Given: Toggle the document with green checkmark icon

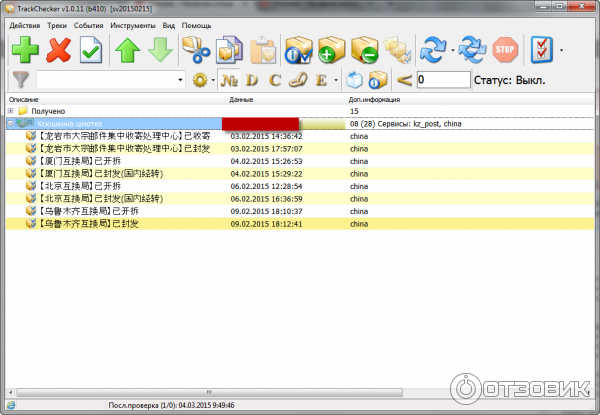Looking at the screenshot, I should (92, 49).
